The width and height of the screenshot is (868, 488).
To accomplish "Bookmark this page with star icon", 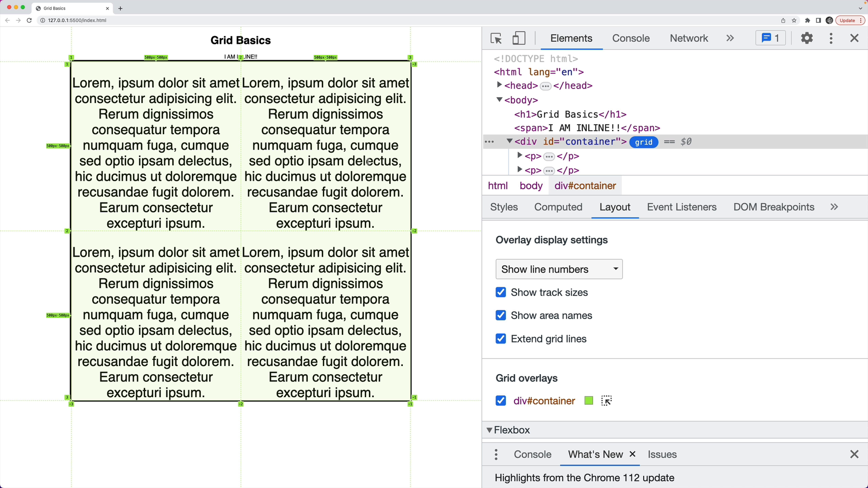I will pos(794,20).
